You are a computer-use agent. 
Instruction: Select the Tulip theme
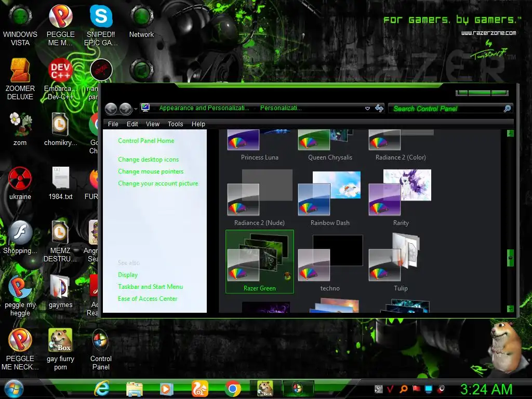[x=401, y=262]
